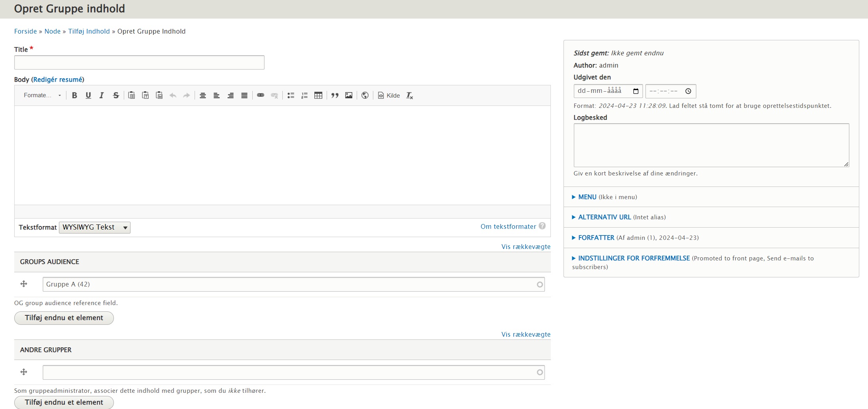Viewport: 868px width, 409px height.
Task: Click the Title input field
Action: (x=139, y=62)
